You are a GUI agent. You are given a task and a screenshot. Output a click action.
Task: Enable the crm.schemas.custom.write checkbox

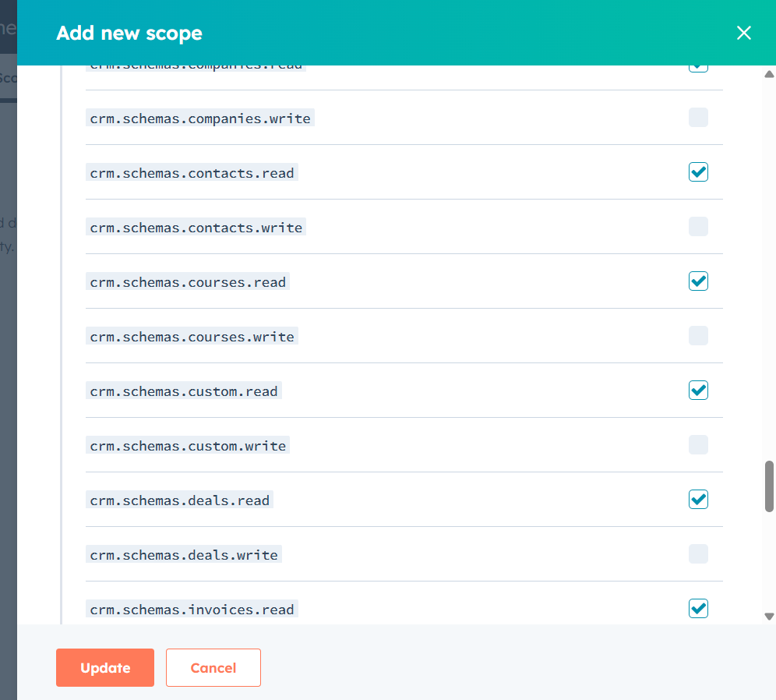coord(698,444)
